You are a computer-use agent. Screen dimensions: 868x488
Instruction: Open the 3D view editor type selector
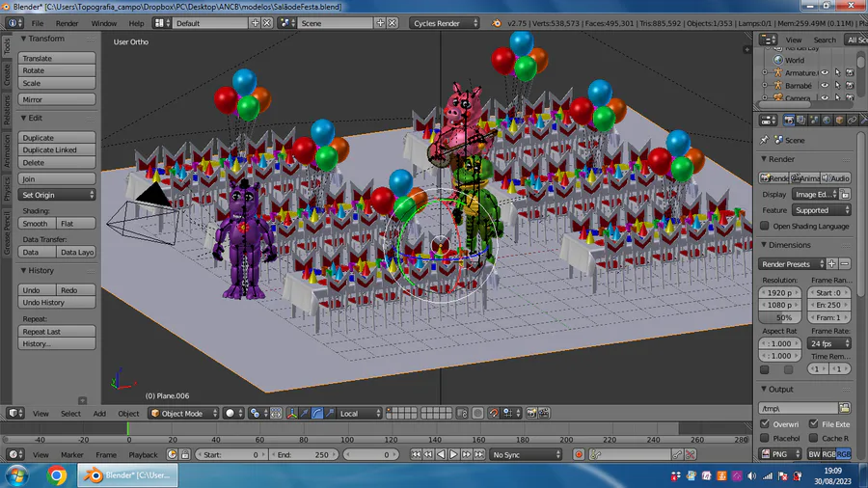pos(14,414)
